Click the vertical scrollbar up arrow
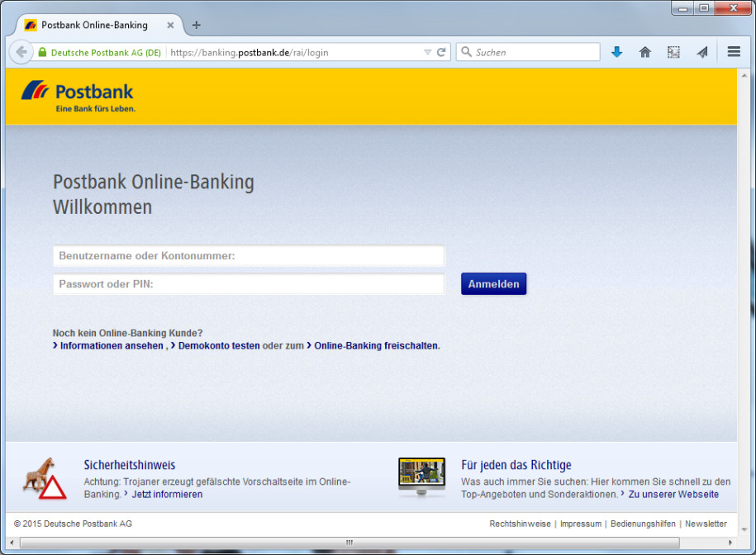This screenshot has height=555, width=756. point(744,76)
